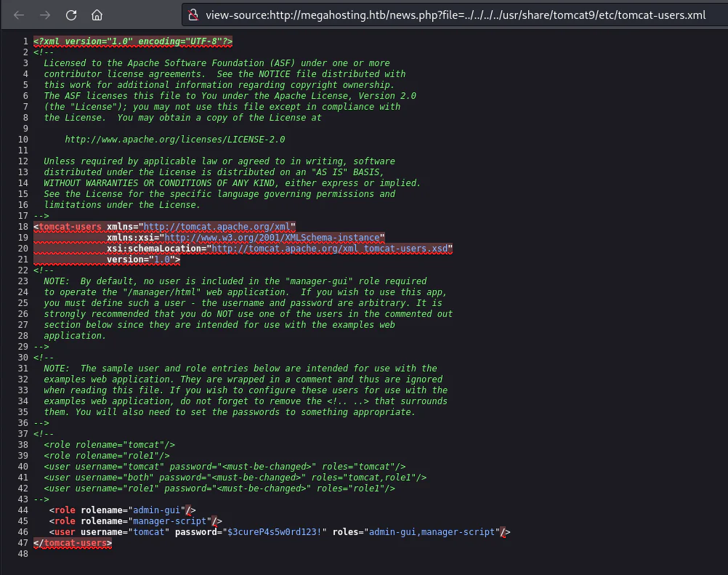
Task: Click commented user "both" on line 41
Action: pos(235,478)
